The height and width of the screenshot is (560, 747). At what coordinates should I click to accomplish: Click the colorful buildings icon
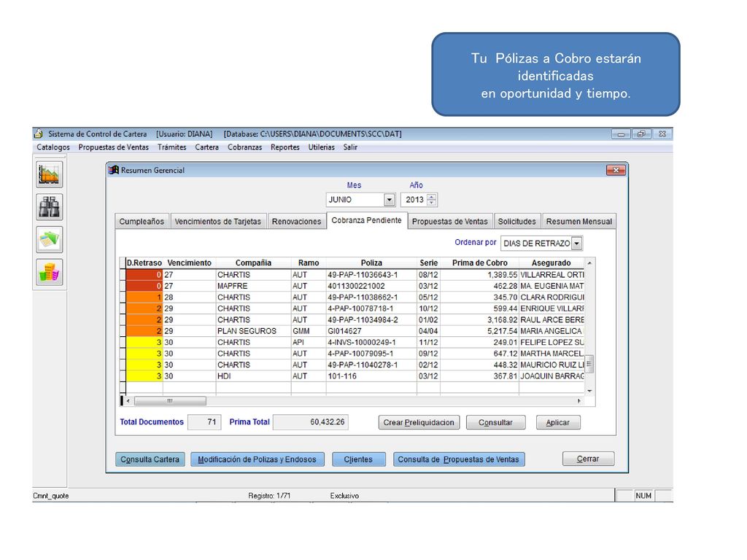(x=50, y=273)
